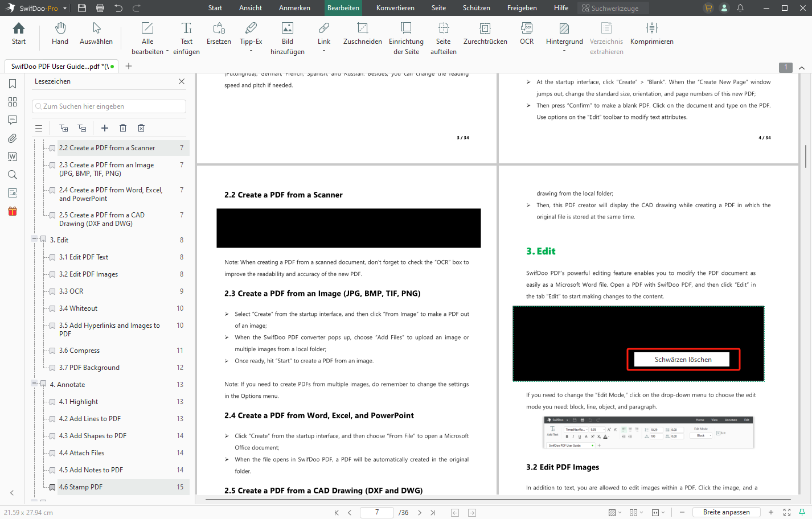Viewport: 812px width, 519px height.
Task: Switch to the Ansicht tab
Action: (251, 8)
